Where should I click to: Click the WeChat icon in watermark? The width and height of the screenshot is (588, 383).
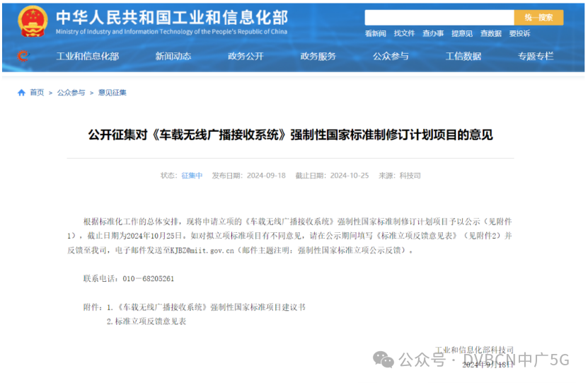pyautogui.click(x=384, y=360)
